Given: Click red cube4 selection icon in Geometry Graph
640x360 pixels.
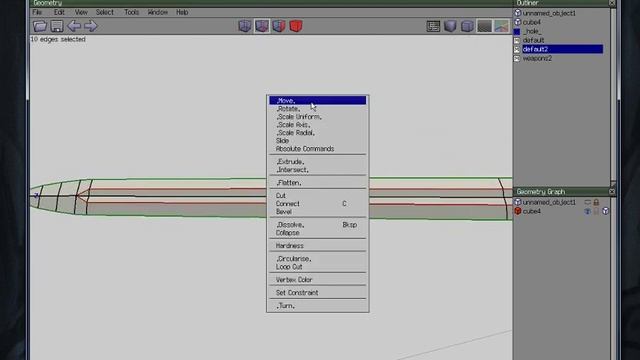Looking at the screenshot, I should (518, 211).
